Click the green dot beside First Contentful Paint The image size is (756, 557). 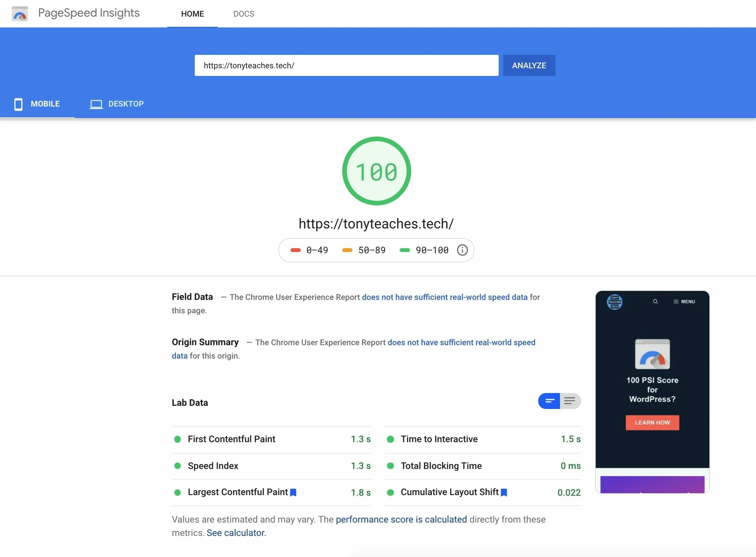(178, 439)
